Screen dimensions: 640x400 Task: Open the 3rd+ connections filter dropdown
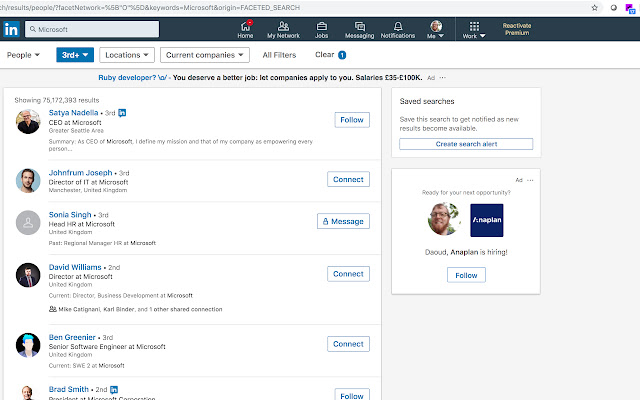(x=74, y=54)
